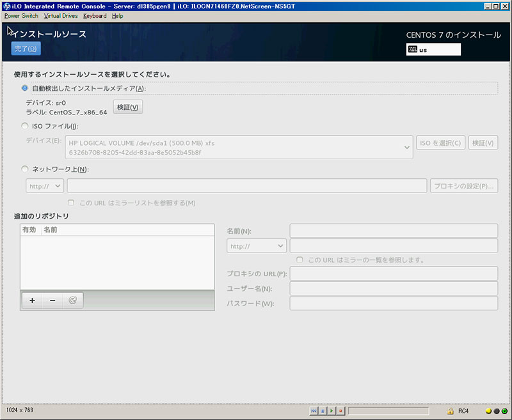Click the rewind-to-start playback icon

click(x=314, y=411)
